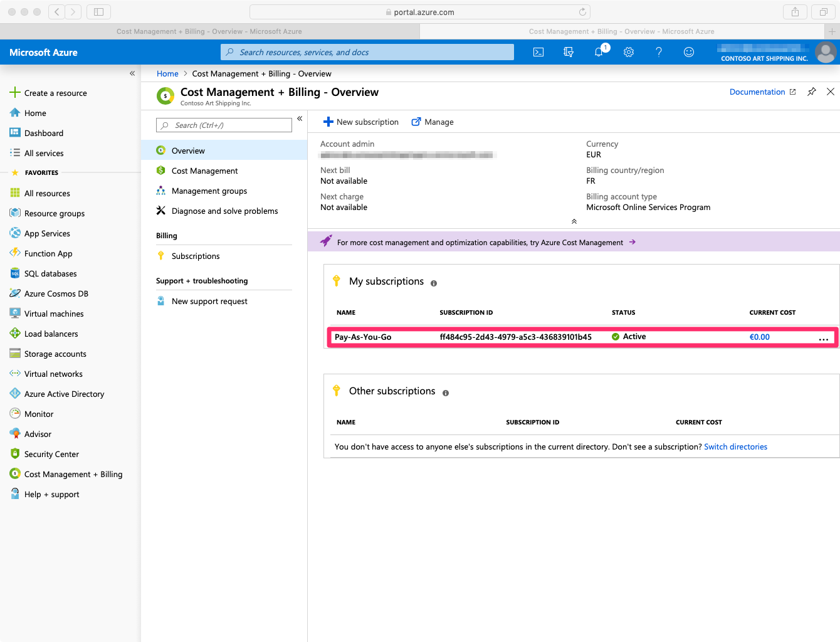Screen dimensions: 840x642
Task: Open Load balancers favorite
Action: (x=45, y=334)
